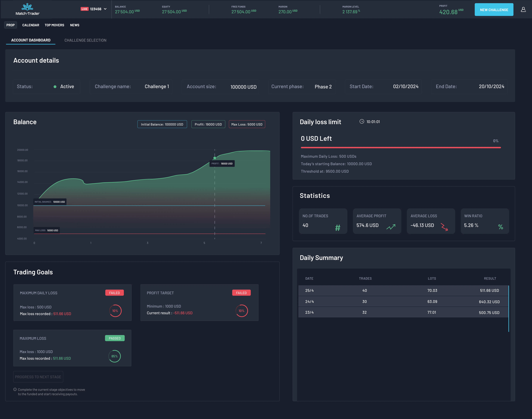532x419 pixels.
Task: Toggle the Max Loss 5000 USD chip
Action: click(247, 124)
